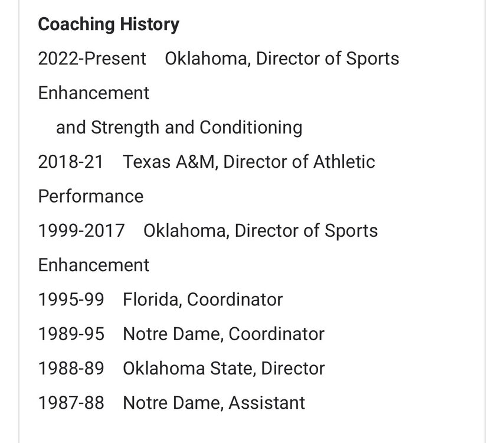Image resolution: width=504 pixels, height=443 pixels.
Task: Click the word Performance
Action: (91, 196)
